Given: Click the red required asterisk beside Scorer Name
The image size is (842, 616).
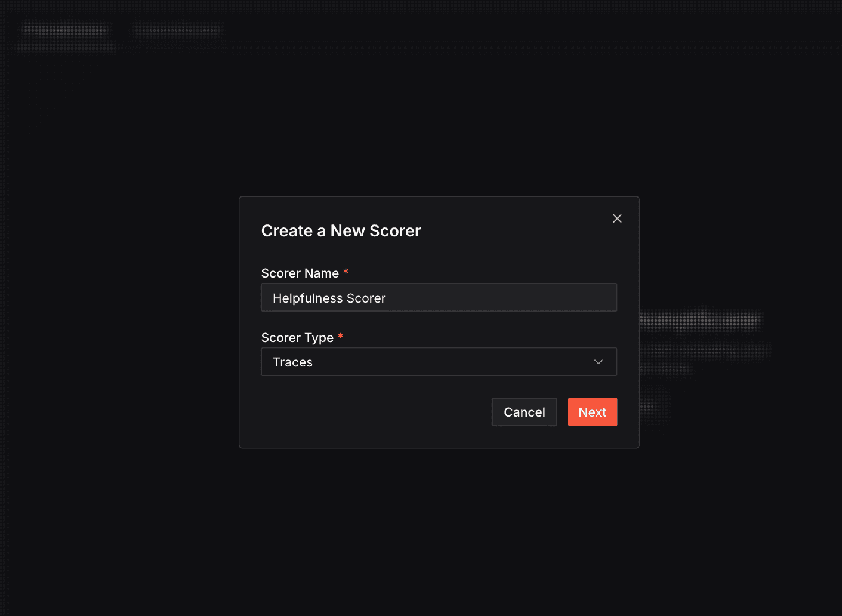Looking at the screenshot, I should 346,272.
